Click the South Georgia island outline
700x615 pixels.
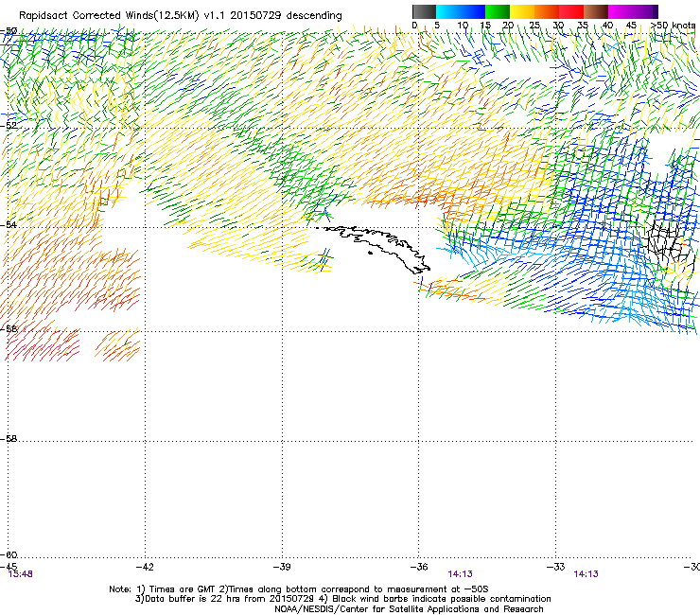click(x=377, y=248)
